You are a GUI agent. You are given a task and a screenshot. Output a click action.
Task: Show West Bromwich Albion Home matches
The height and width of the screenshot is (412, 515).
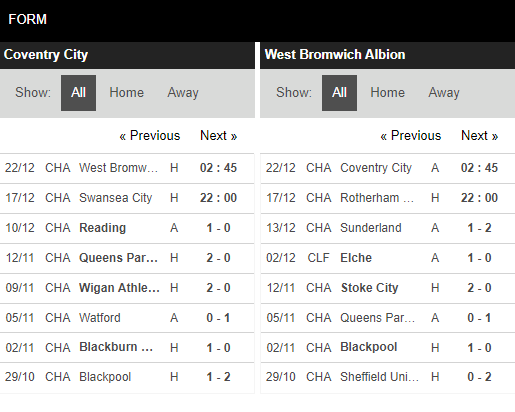point(388,93)
